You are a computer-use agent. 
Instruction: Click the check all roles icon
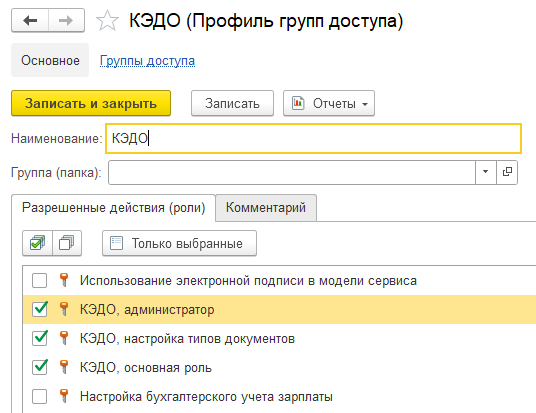[37, 243]
